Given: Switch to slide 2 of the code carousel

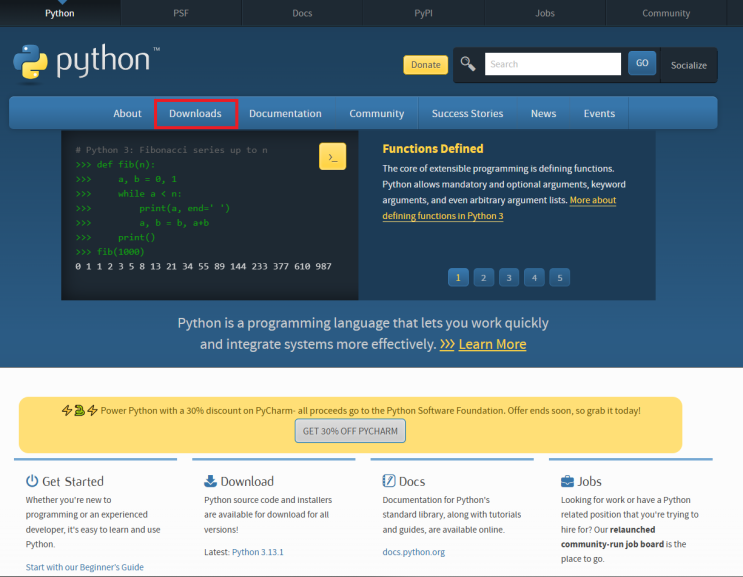Looking at the screenshot, I should point(483,278).
